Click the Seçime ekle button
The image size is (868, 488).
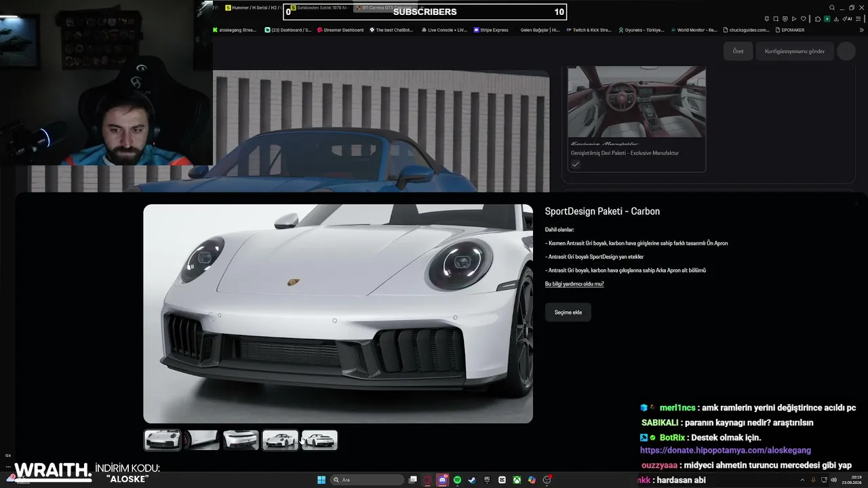pos(568,312)
